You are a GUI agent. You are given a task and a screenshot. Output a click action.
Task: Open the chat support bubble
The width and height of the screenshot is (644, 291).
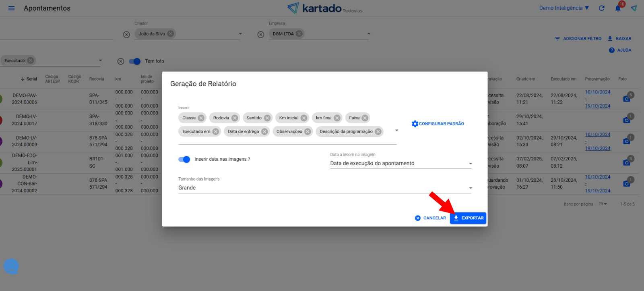pyautogui.click(x=11, y=266)
